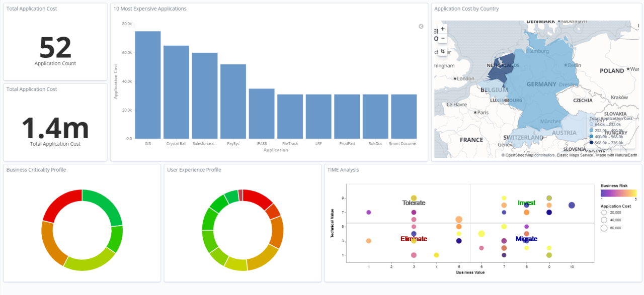Click the Tolerate quadrant label
This screenshot has height=295, width=644.
click(x=414, y=203)
